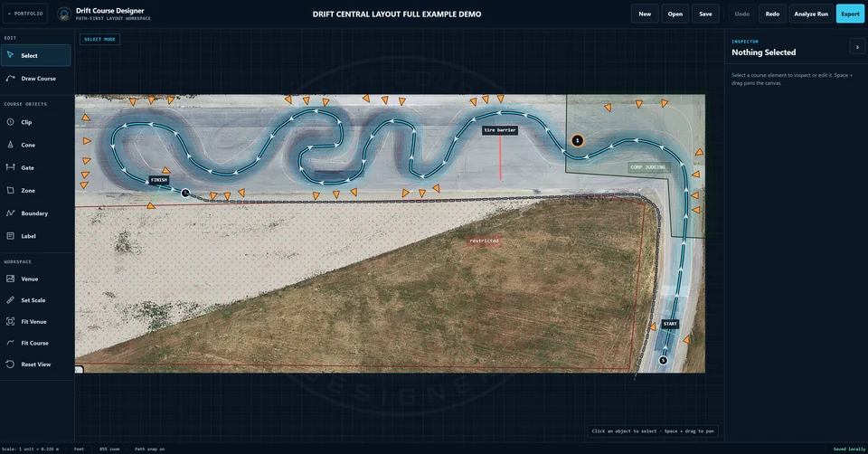
Task: Choose the Zone course object
Action: 36,191
